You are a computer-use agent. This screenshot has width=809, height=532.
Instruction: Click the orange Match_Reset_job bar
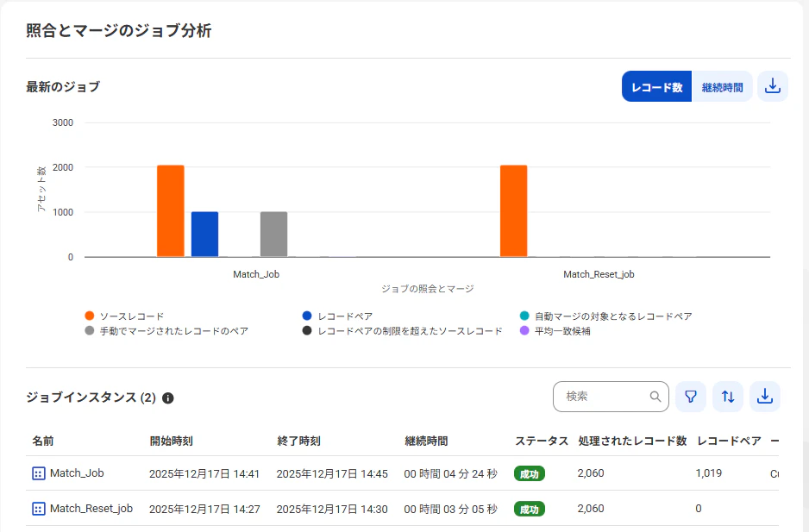click(513, 211)
